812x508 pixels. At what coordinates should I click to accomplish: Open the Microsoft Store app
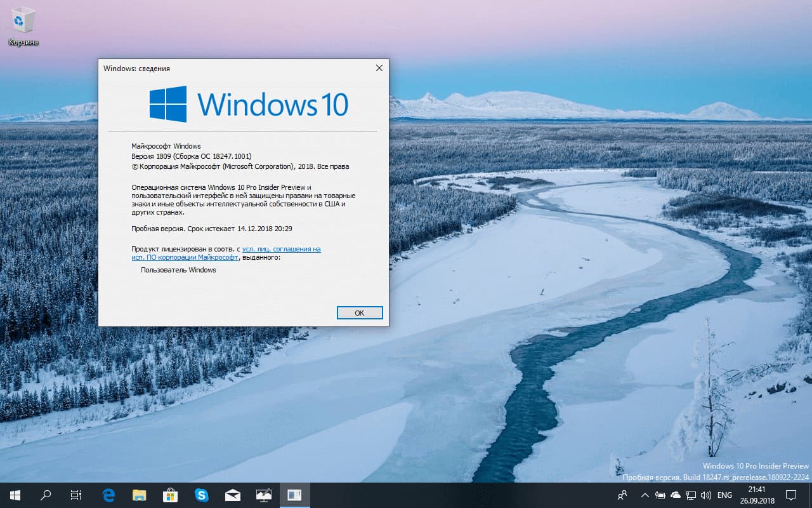point(170,495)
